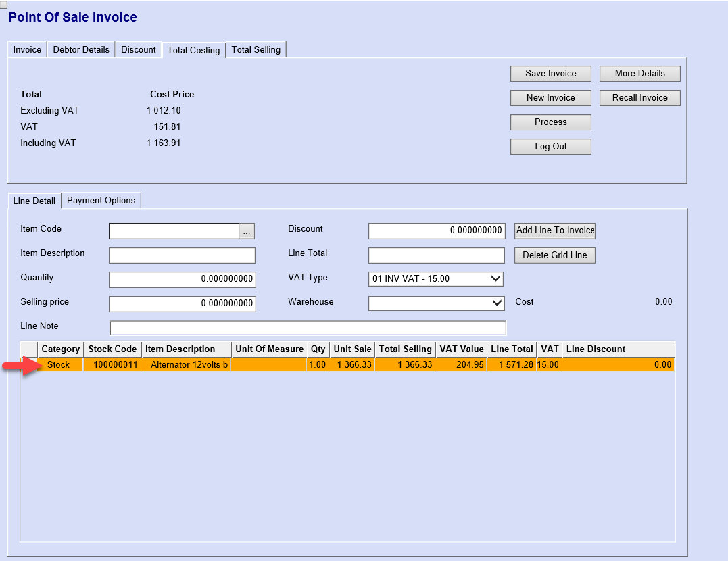Click Log Out button

click(550, 147)
